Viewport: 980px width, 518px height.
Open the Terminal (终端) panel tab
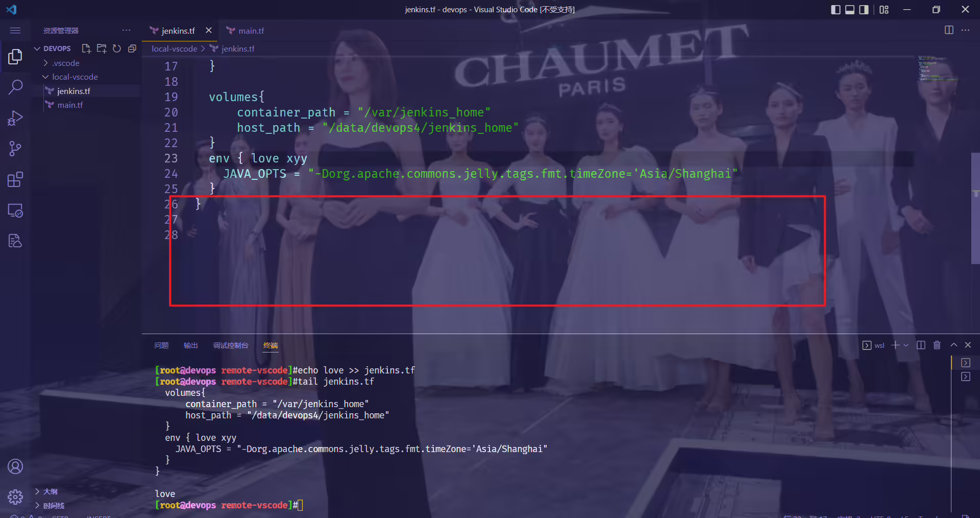click(270, 345)
